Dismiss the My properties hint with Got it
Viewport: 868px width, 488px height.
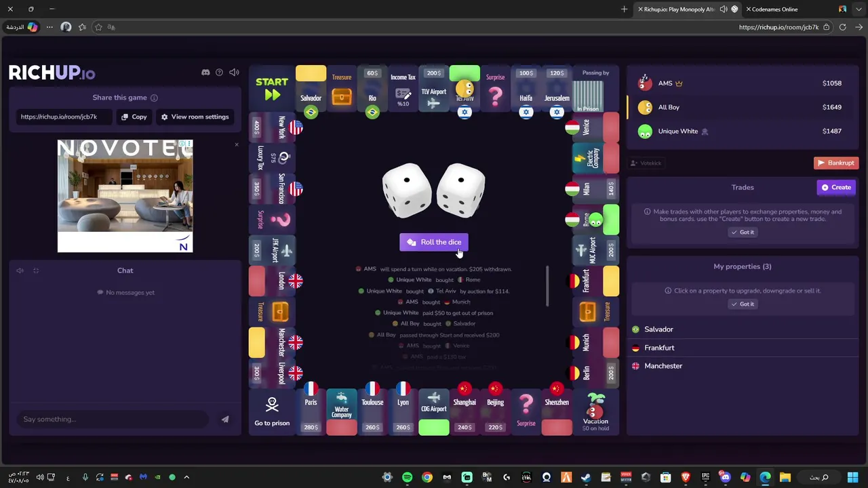point(743,304)
